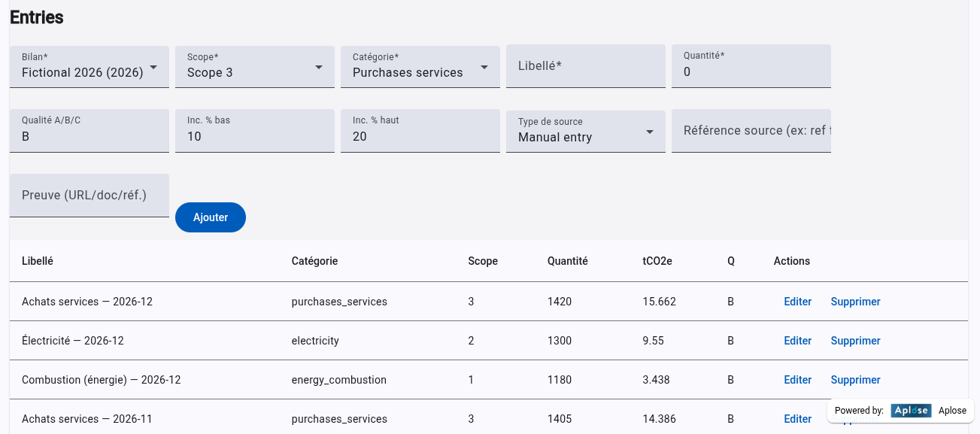Focus the Quantité input field
Image resolution: width=980 pixels, height=434 pixels.
[751, 72]
